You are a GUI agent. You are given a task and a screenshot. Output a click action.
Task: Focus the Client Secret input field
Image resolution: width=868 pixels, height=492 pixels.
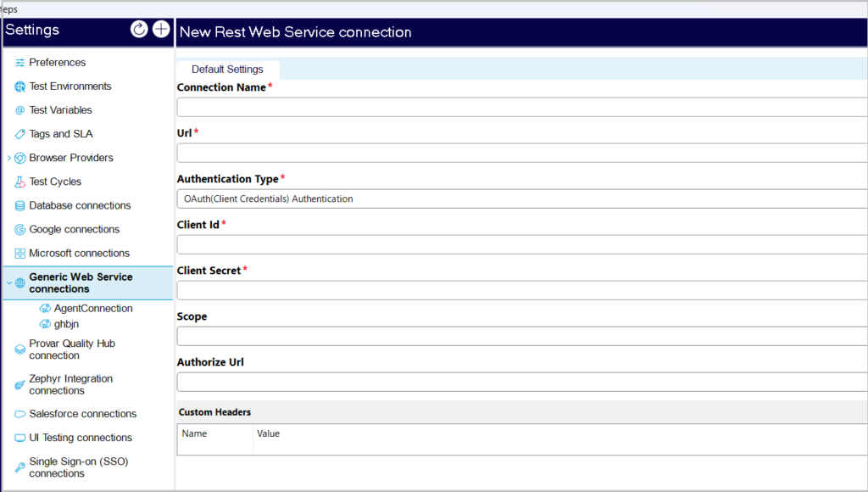point(521,290)
